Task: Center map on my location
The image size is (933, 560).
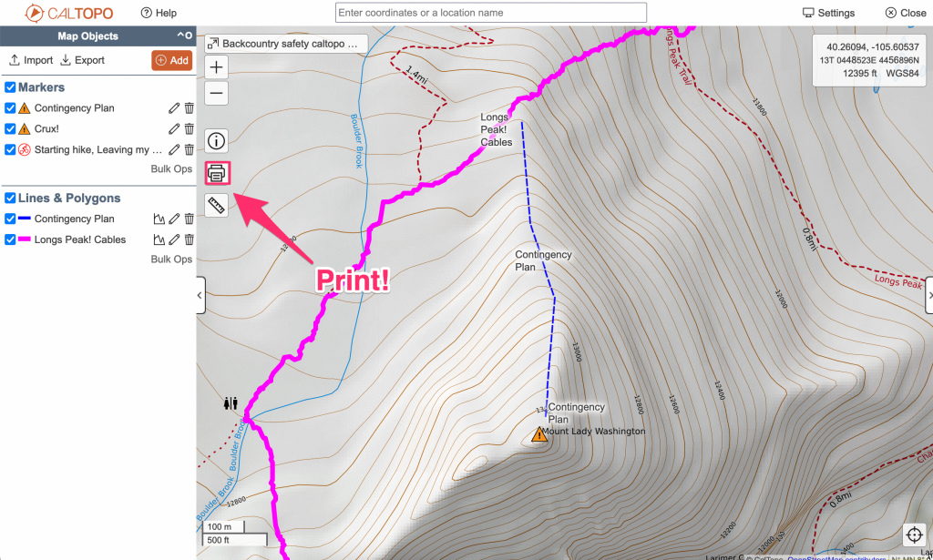Action: 913,535
